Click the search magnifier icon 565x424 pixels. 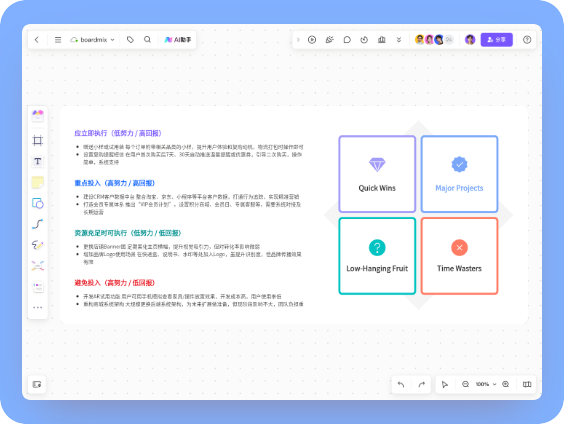pos(147,40)
